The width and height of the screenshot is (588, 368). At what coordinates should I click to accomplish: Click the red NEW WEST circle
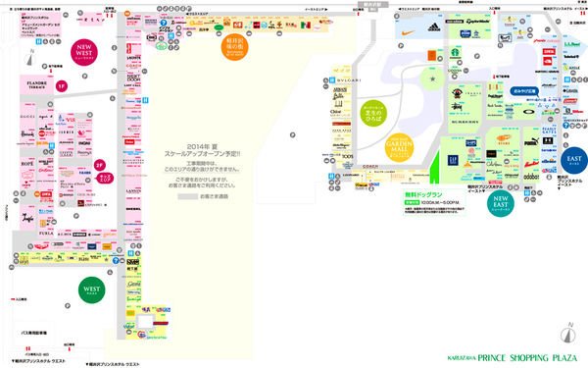click(84, 52)
